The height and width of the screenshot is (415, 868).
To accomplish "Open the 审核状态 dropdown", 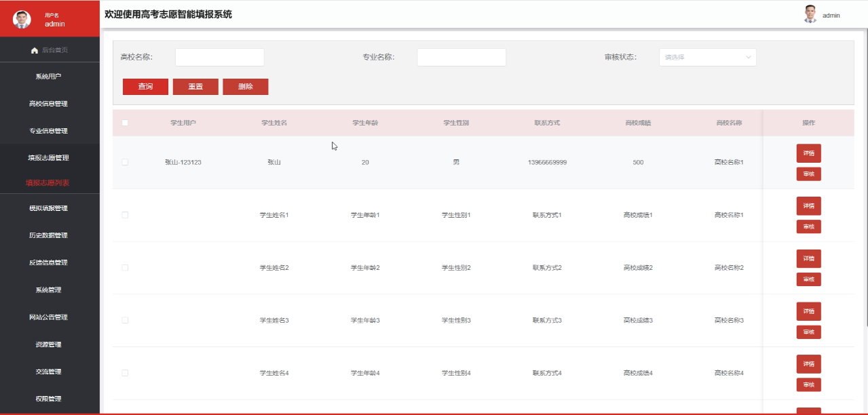I will (708, 57).
